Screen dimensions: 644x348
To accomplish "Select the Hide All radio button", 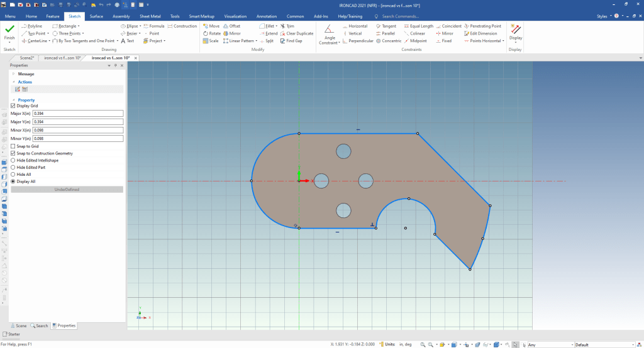I will [13, 174].
